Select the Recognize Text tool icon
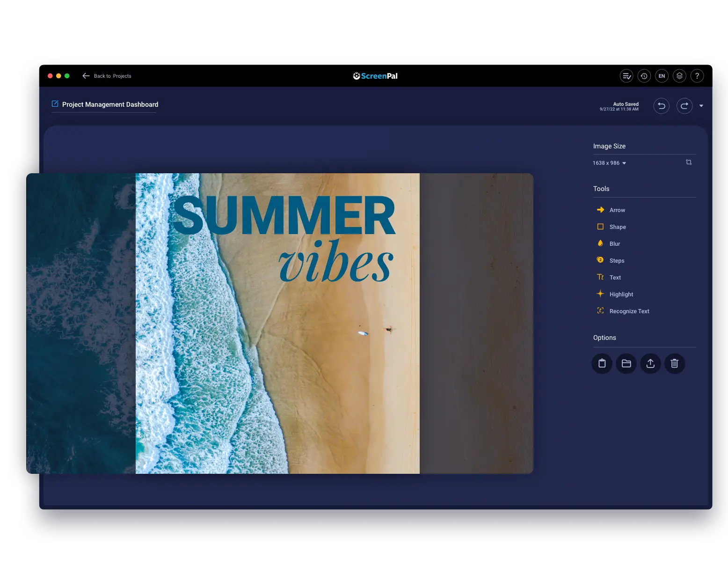 pos(600,310)
